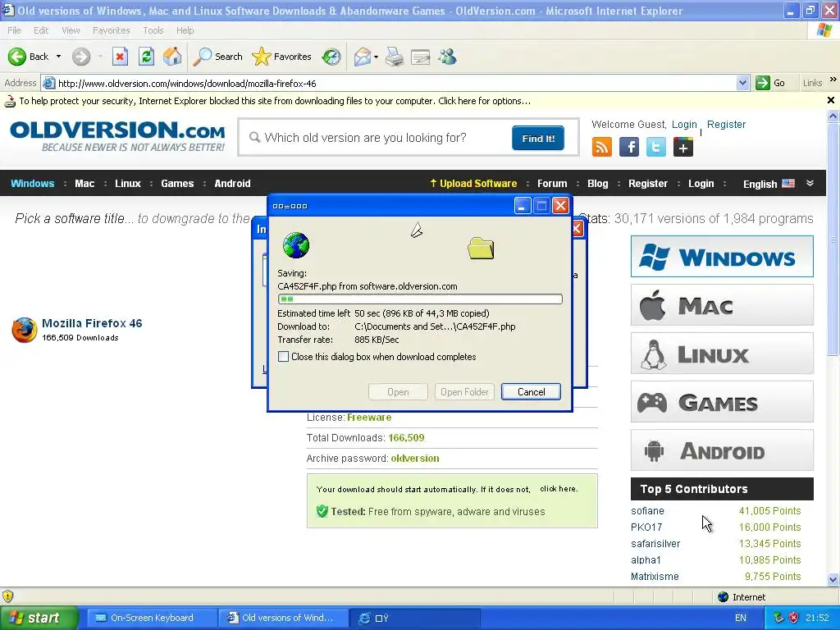840x630 pixels.
Task: Open the Mozilla Firefox 46 title link
Action: (x=92, y=323)
